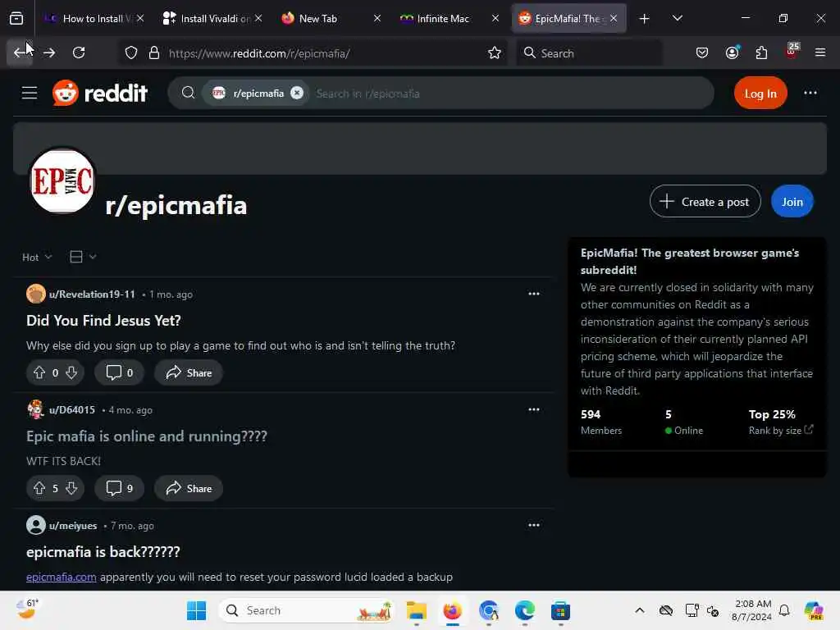Open Epic mafia is online and running post
840x630 pixels.
click(x=147, y=436)
